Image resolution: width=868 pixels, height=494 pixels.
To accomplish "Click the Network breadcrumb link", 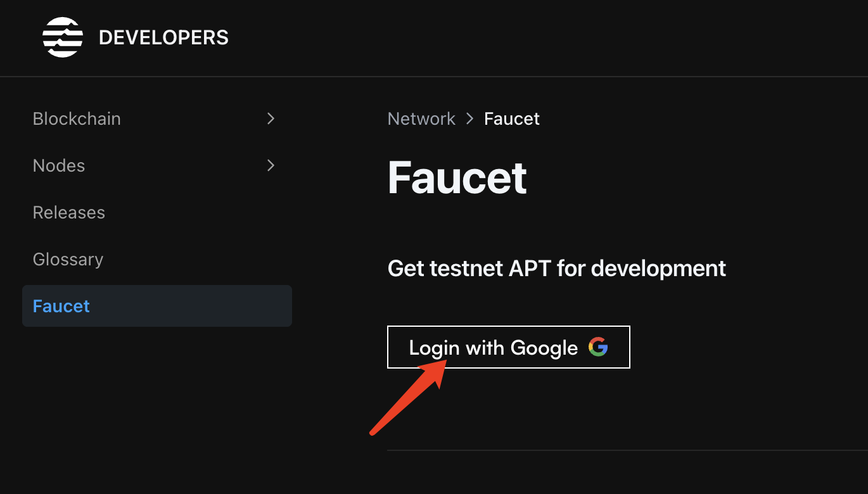I will tap(421, 118).
